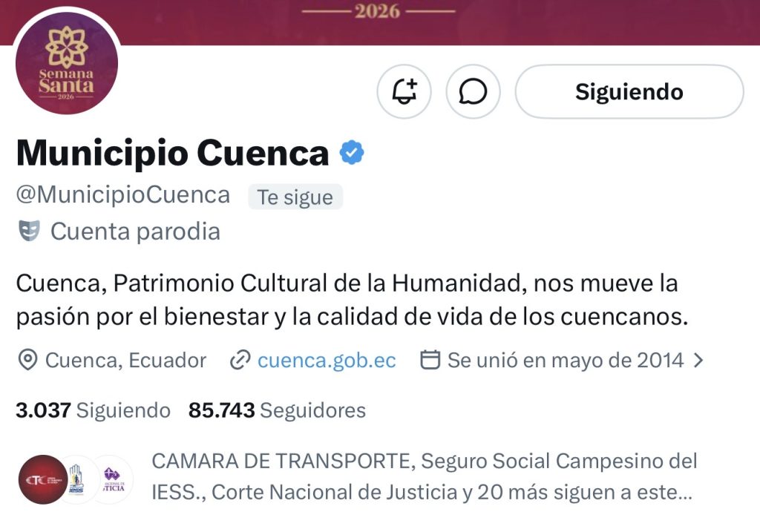Tap the parody mask icon
760x532 pixels.
(29, 231)
